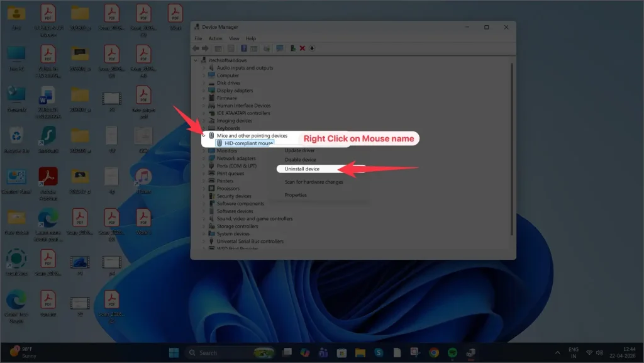Select the Security devices category
Viewport: 644px width, 363px height.
234,196
